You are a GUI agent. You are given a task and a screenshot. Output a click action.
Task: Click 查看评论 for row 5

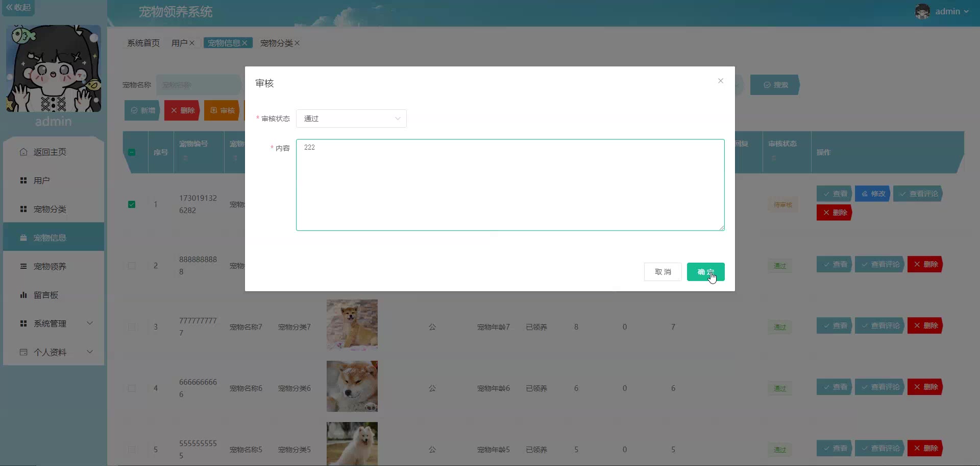point(880,448)
